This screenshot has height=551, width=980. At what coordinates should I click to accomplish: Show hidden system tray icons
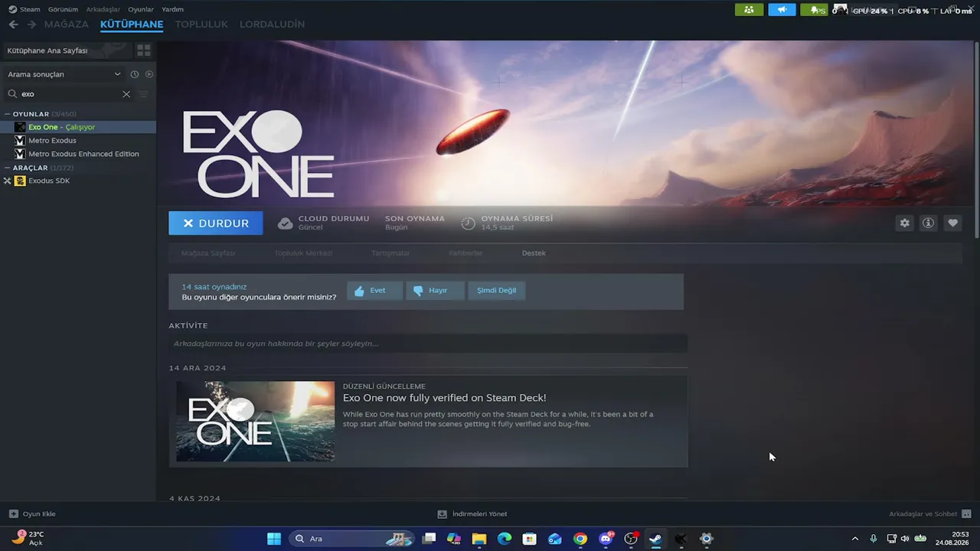(855, 539)
